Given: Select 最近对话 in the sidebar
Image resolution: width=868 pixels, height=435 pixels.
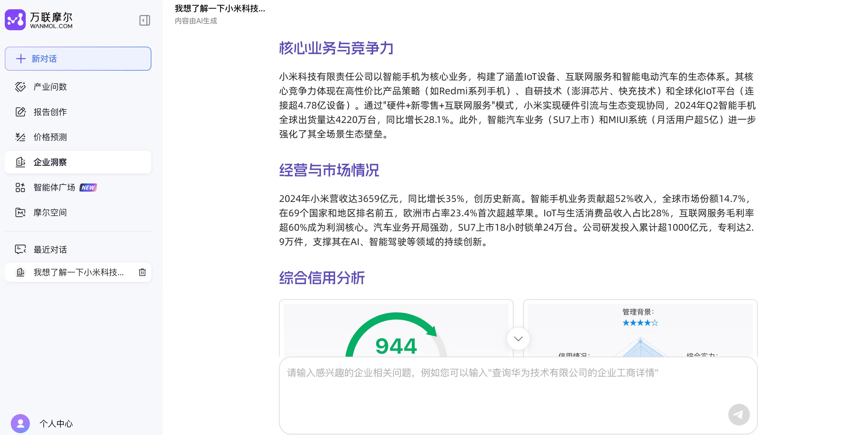Looking at the screenshot, I should 50,249.
